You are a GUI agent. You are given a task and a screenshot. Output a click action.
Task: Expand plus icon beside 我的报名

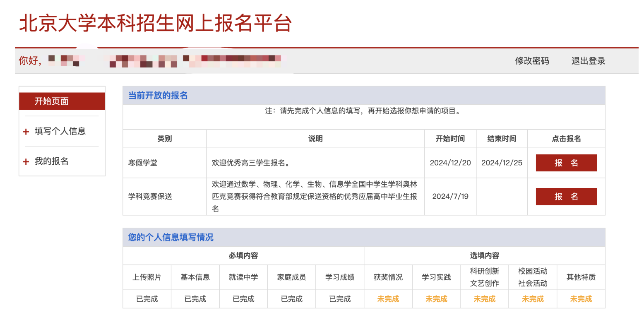26,162
